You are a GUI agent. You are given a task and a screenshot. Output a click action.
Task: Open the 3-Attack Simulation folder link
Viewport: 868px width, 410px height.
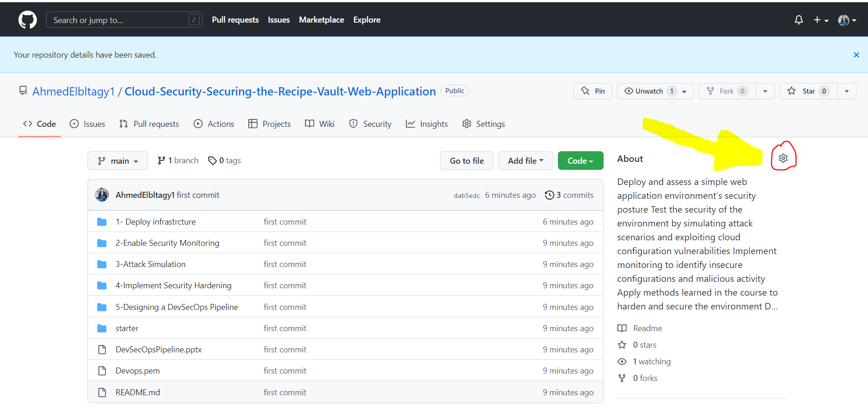coord(151,264)
